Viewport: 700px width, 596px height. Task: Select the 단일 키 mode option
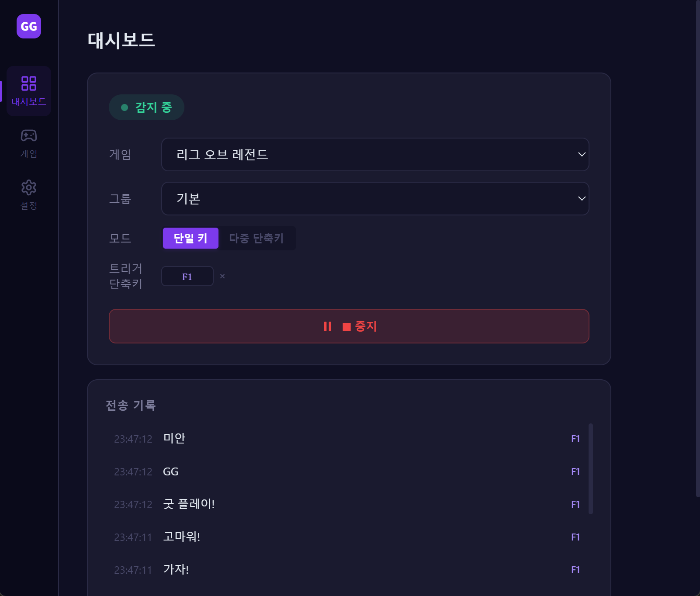point(191,238)
